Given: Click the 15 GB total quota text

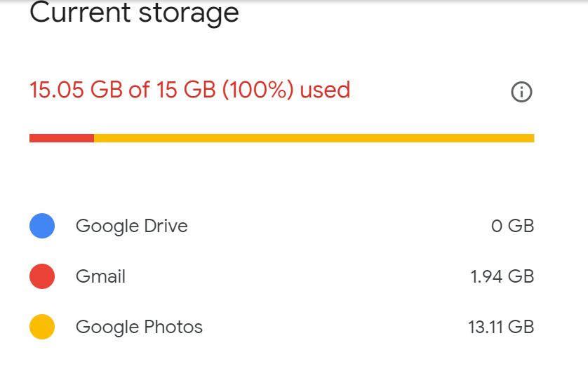Looking at the screenshot, I should coord(180,90).
